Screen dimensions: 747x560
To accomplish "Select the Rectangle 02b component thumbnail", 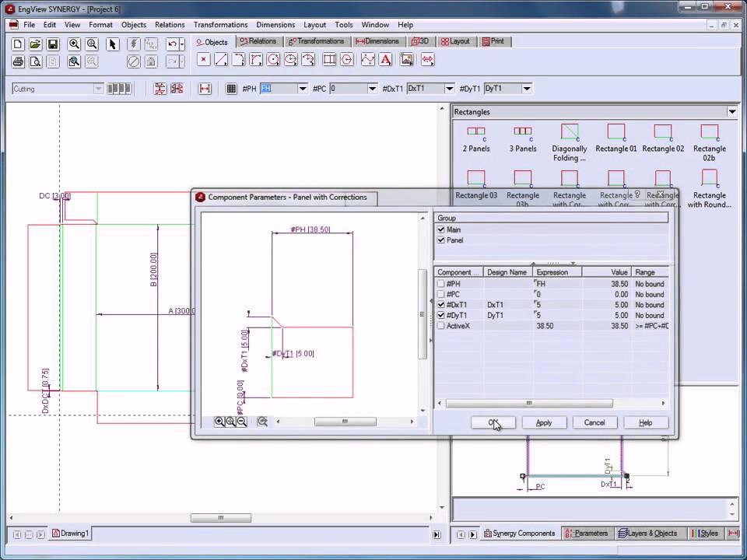I will (x=710, y=142).
